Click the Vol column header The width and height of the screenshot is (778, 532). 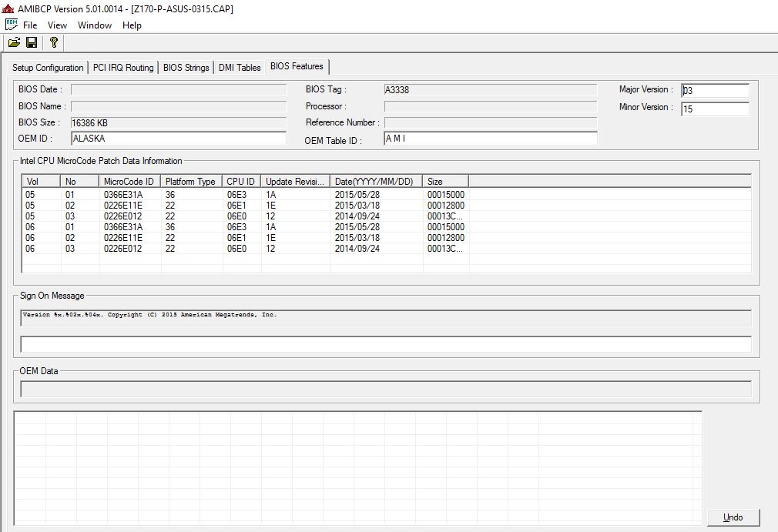41,182
